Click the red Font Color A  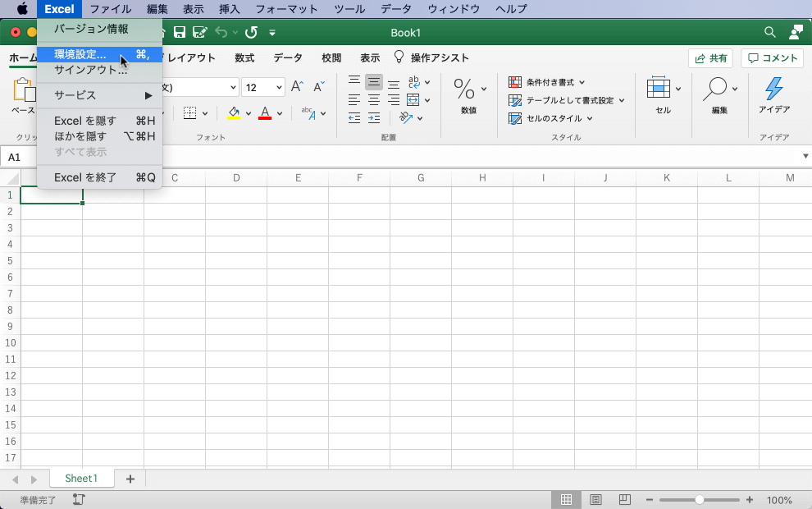[x=265, y=113]
